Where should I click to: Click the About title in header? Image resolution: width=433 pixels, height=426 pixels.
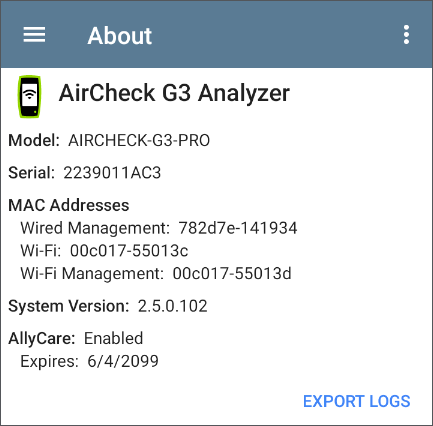(x=120, y=36)
